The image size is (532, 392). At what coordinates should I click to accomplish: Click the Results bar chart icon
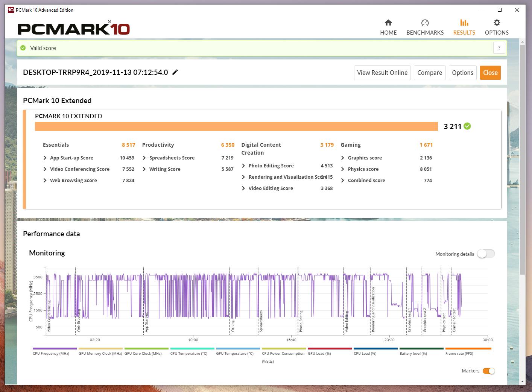tap(464, 23)
